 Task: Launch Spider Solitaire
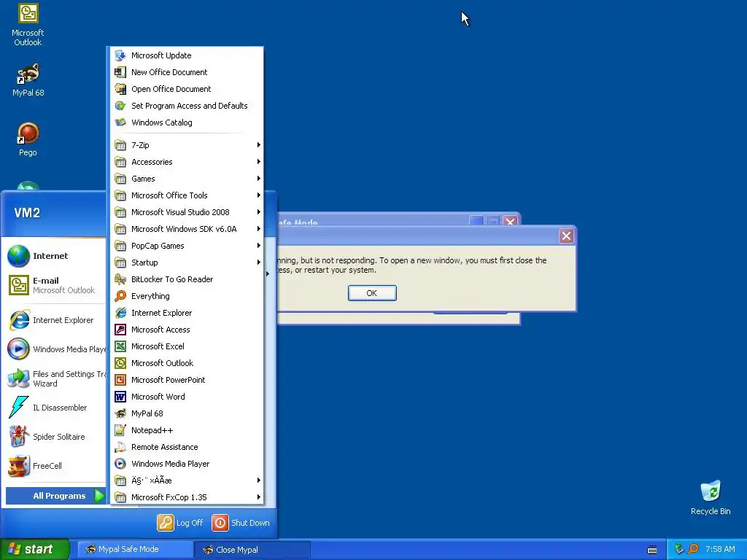tap(55, 437)
